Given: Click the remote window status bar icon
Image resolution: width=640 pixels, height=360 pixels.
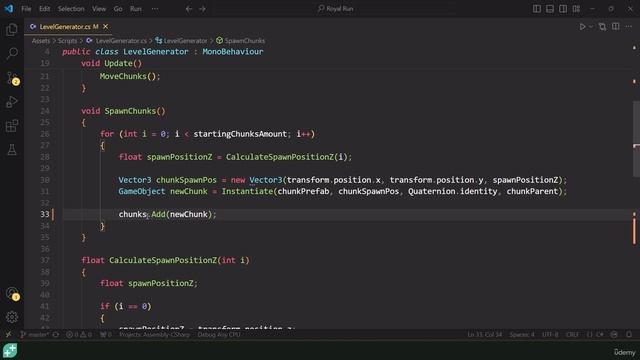Looking at the screenshot, I should coord(8,335).
